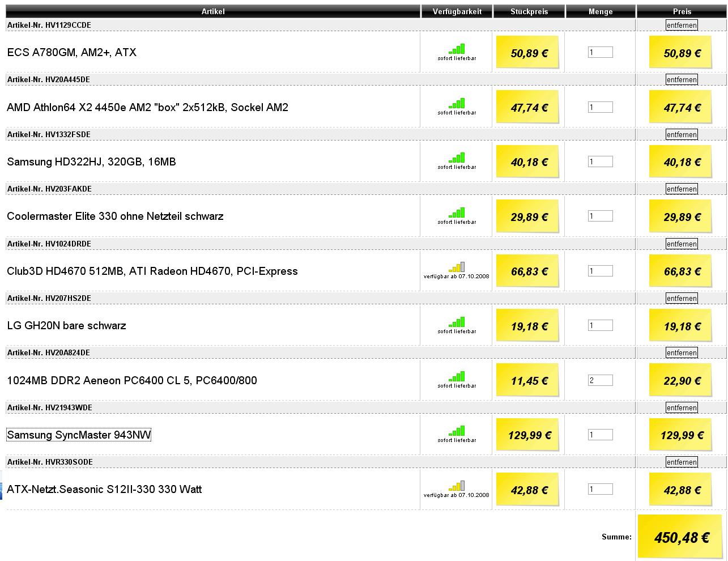728x561 pixels.
Task: Click 22,90 € total price of DDR2 Aeneon
Action: (x=680, y=380)
